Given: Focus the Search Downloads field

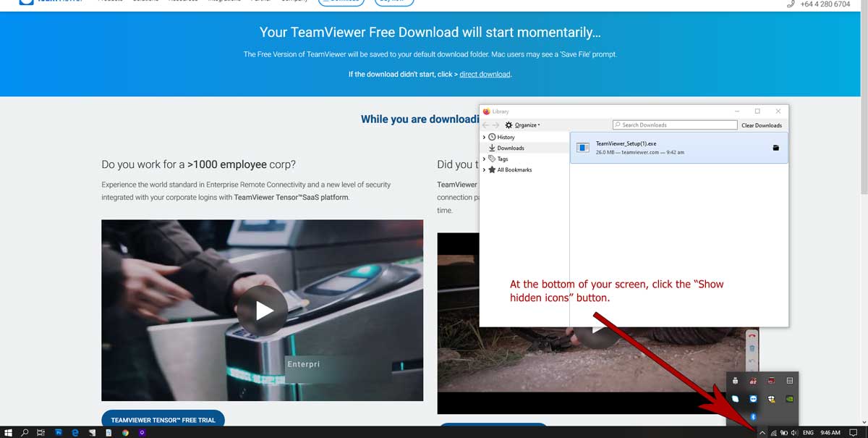Looking at the screenshot, I should point(675,125).
